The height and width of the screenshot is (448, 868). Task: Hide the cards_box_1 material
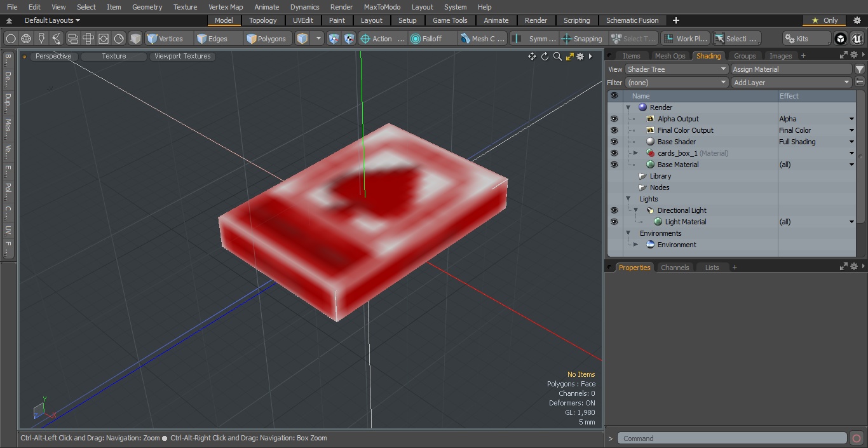pyautogui.click(x=614, y=153)
